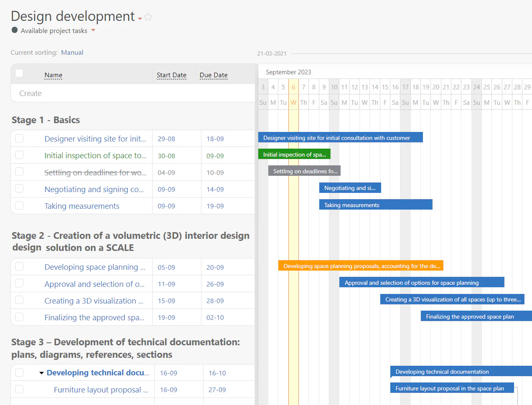Select the Approval and selection Gantt bar
Image resolution: width=532 pixels, height=405 pixels.
pos(422,283)
